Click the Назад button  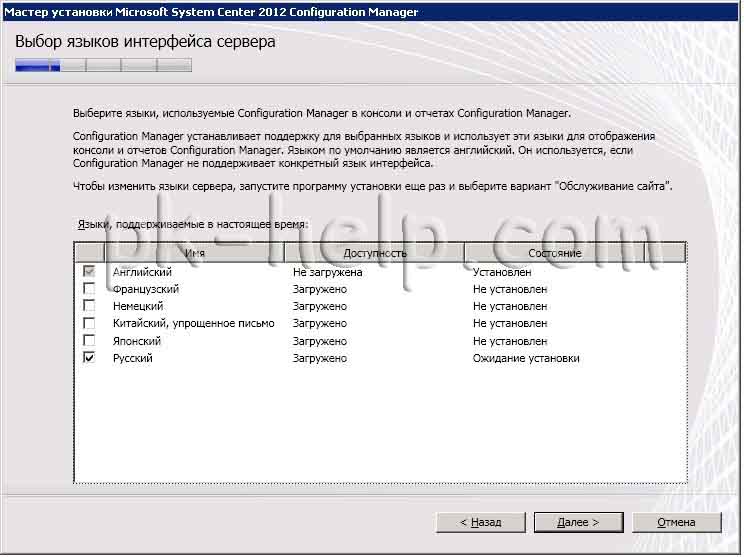click(x=481, y=522)
